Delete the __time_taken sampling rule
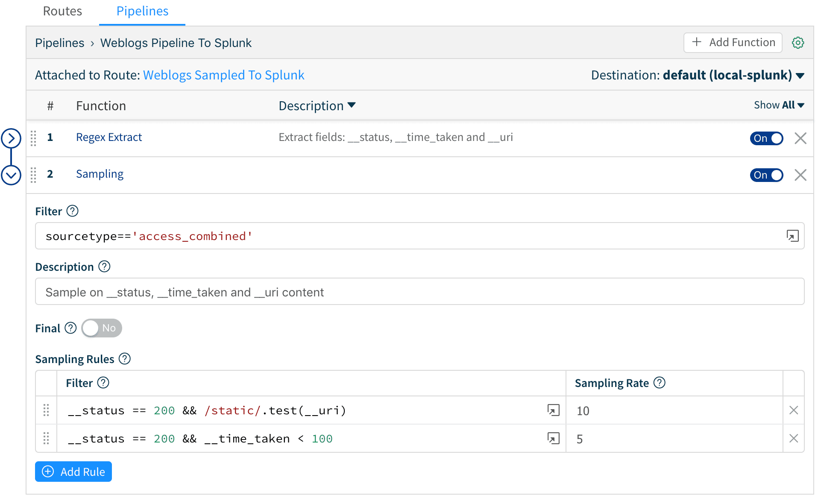Screen dimensions: 821x504 [x=793, y=438]
